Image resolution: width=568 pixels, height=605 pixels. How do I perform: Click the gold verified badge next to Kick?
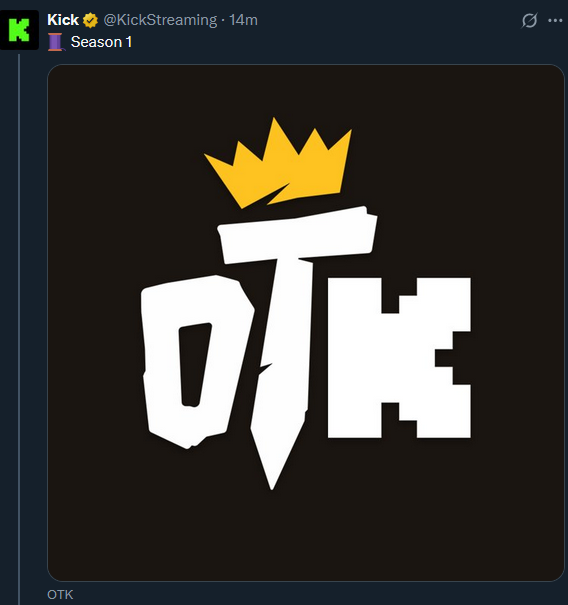[x=90, y=20]
